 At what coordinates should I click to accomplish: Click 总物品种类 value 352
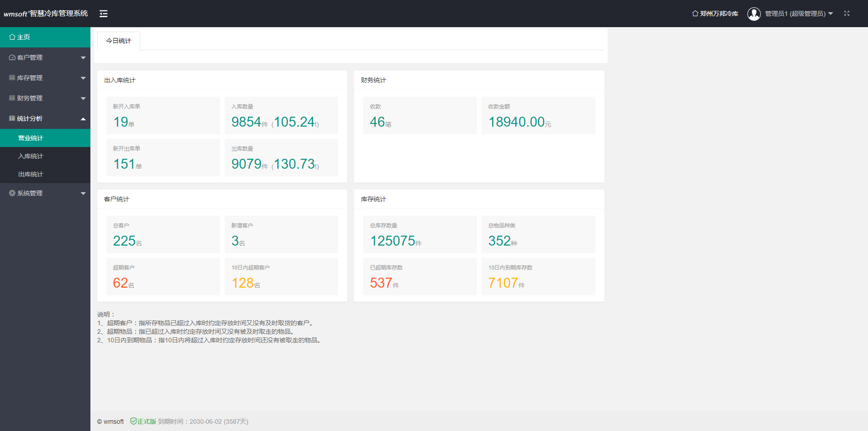(500, 241)
